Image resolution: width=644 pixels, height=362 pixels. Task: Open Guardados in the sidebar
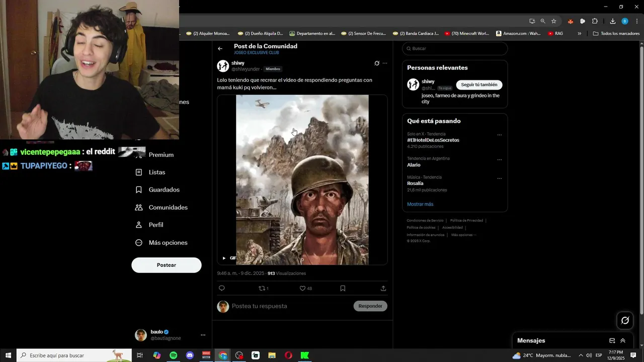pyautogui.click(x=157, y=190)
